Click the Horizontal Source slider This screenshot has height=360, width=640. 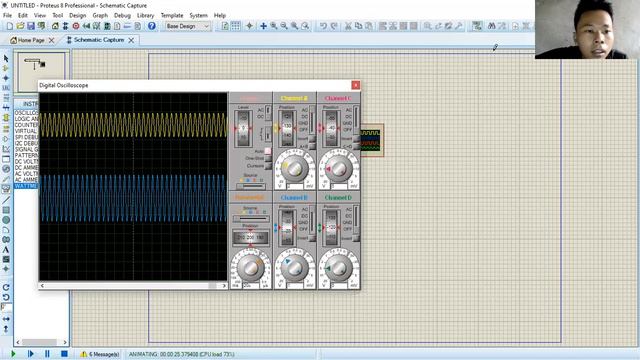(x=251, y=219)
